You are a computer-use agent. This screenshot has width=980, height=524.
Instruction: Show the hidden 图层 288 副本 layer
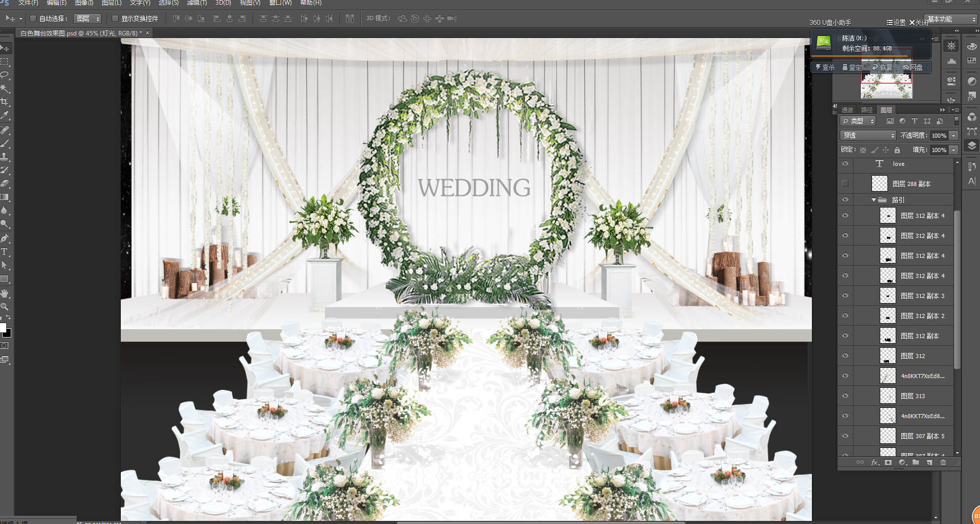845,183
